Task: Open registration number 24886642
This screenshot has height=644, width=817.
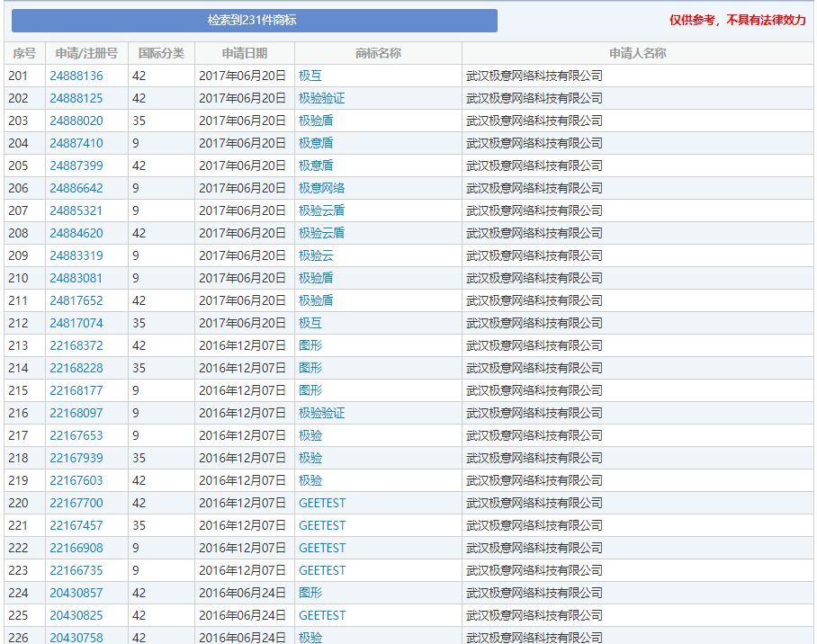Action: pos(76,188)
